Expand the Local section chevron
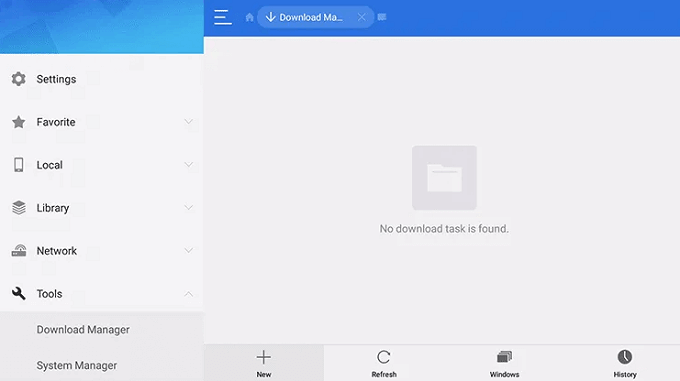 point(188,165)
